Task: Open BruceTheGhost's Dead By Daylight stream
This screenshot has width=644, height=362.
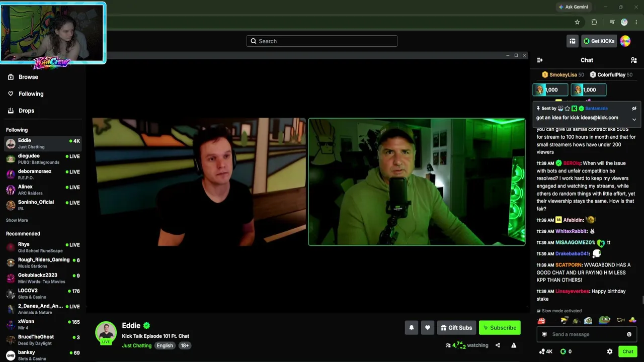Action: pyautogui.click(x=43, y=340)
